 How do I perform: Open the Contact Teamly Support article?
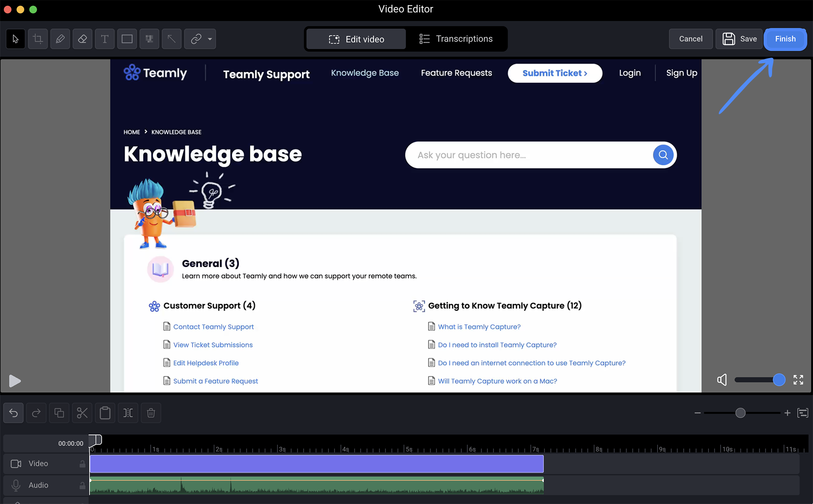[x=213, y=327]
